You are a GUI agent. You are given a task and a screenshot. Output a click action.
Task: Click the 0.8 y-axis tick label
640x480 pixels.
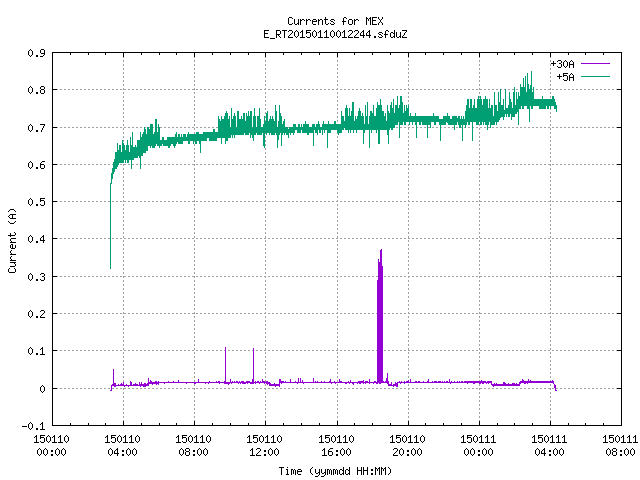(x=36, y=90)
